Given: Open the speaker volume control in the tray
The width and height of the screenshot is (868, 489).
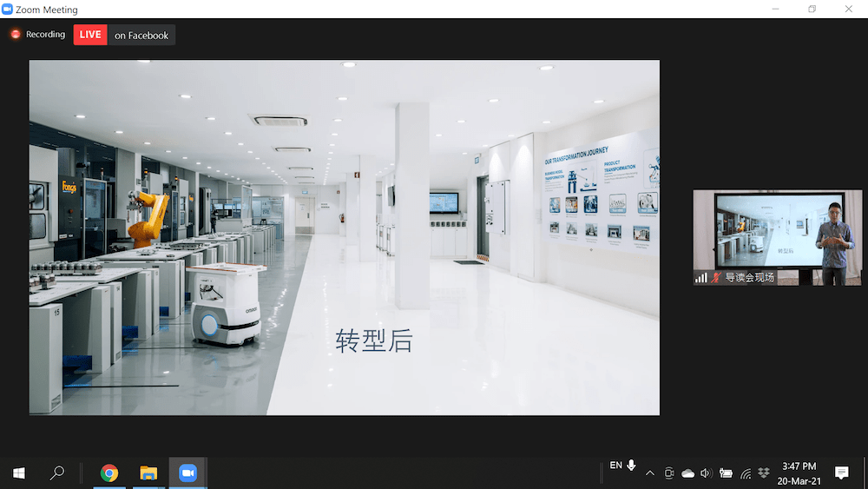Looking at the screenshot, I should coord(706,473).
